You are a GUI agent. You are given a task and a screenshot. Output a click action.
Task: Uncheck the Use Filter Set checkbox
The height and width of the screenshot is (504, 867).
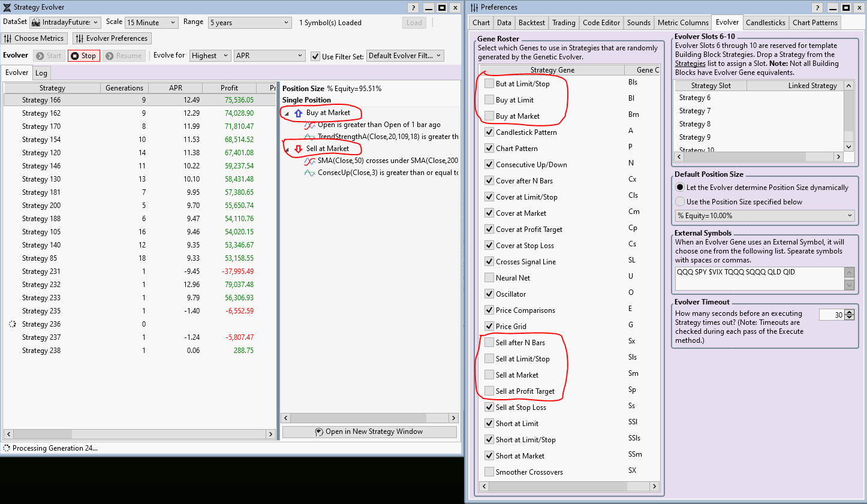[315, 56]
